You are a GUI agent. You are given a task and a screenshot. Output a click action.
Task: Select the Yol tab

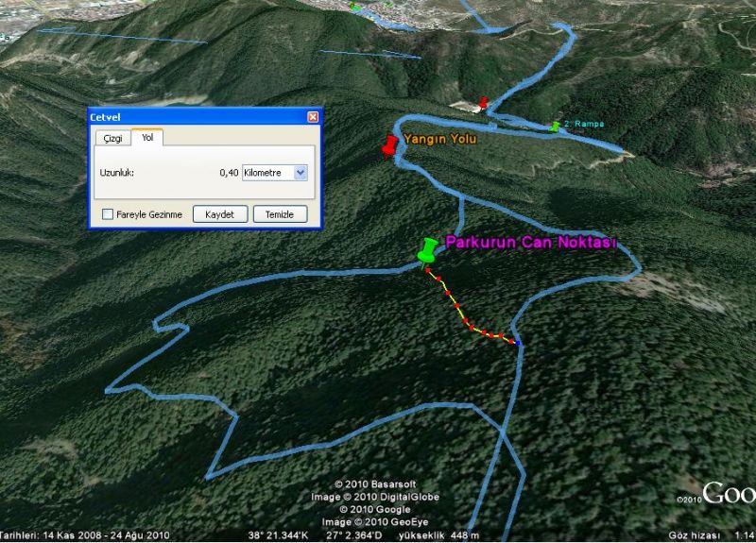(x=146, y=137)
